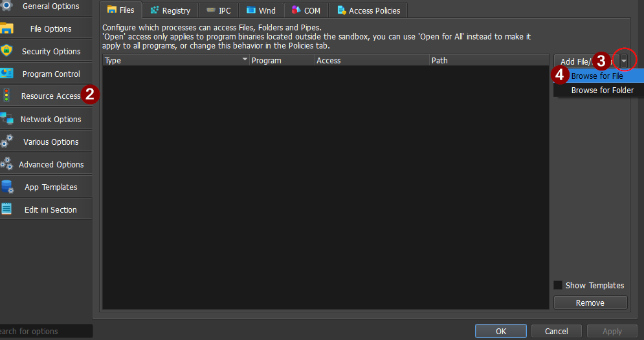Viewport: 644px width, 340px height.
Task: Choose Browse for File from menu
Action: point(597,76)
